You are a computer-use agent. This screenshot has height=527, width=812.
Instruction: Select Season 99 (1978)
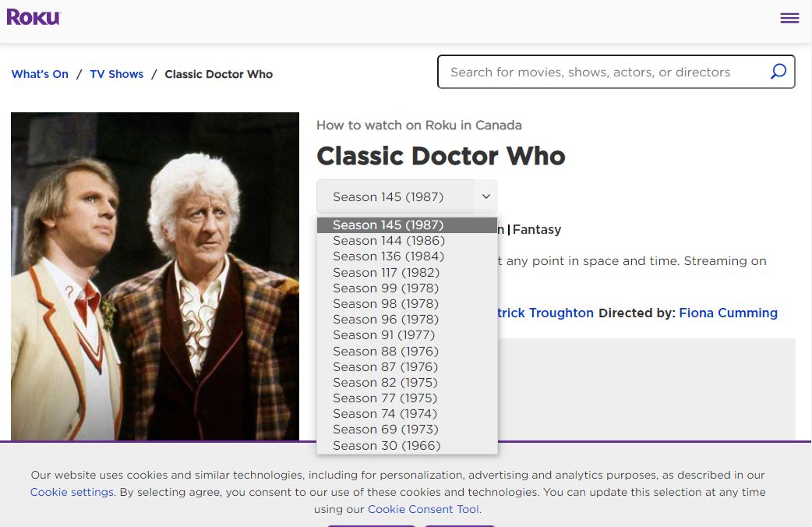click(385, 288)
